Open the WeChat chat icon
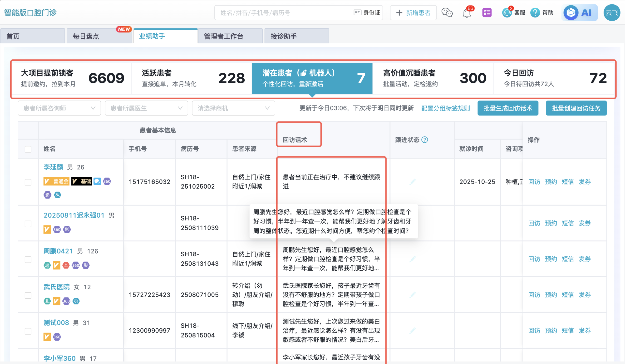 pos(447,12)
